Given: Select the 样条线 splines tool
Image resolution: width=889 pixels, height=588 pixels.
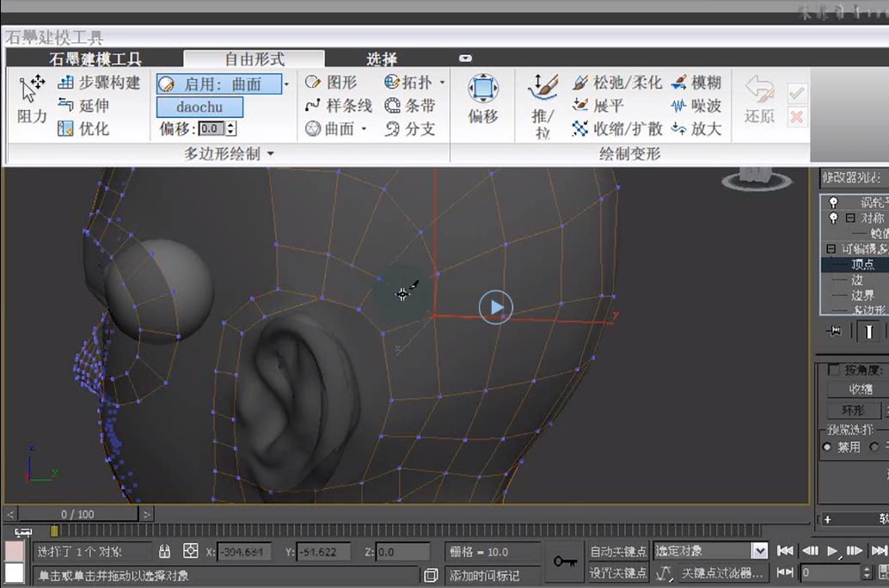Looking at the screenshot, I should 338,106.
